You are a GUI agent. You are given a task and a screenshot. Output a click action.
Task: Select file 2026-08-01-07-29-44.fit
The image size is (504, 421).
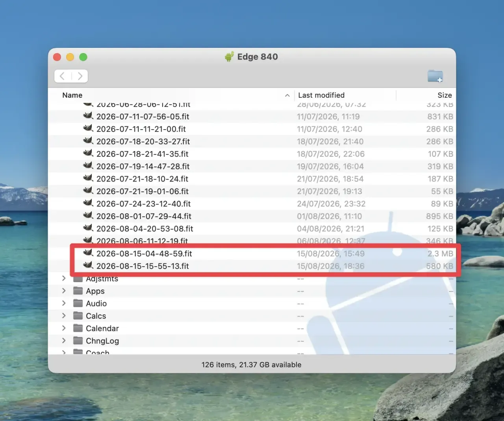144,216
